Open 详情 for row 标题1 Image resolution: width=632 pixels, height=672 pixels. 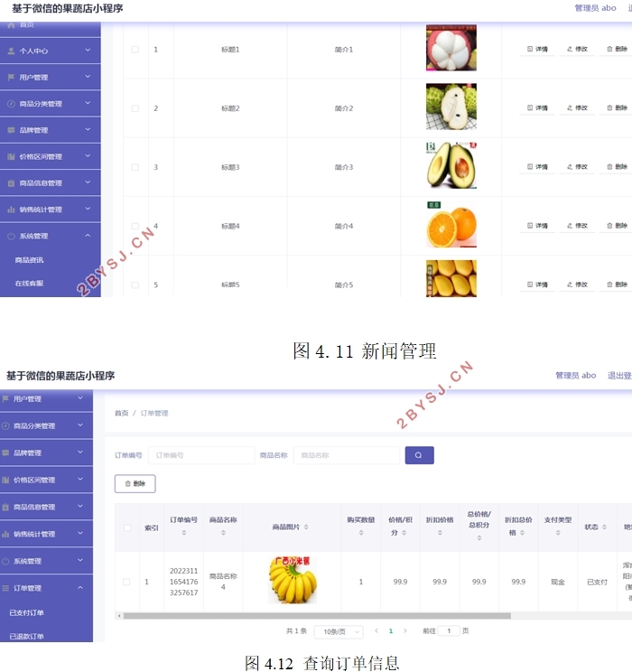point(537,50)
